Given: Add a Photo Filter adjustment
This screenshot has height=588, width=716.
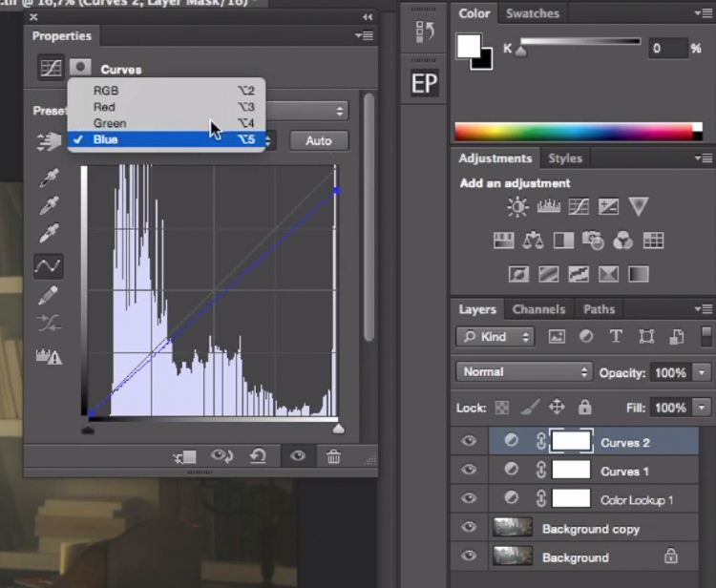Looking at the screenshot, I should click(x=593, y=241).
